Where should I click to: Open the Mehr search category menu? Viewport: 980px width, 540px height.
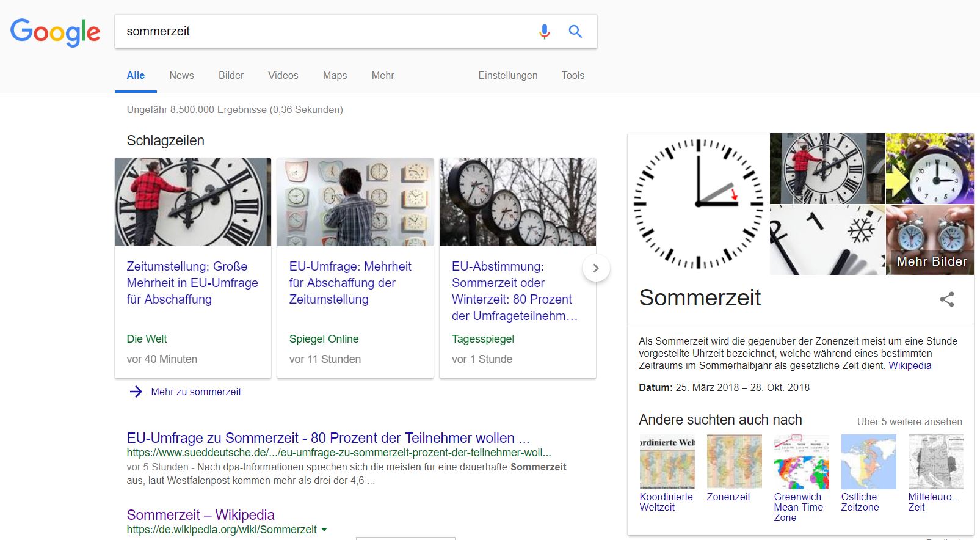pyautogui.click(x=383, y=75)
